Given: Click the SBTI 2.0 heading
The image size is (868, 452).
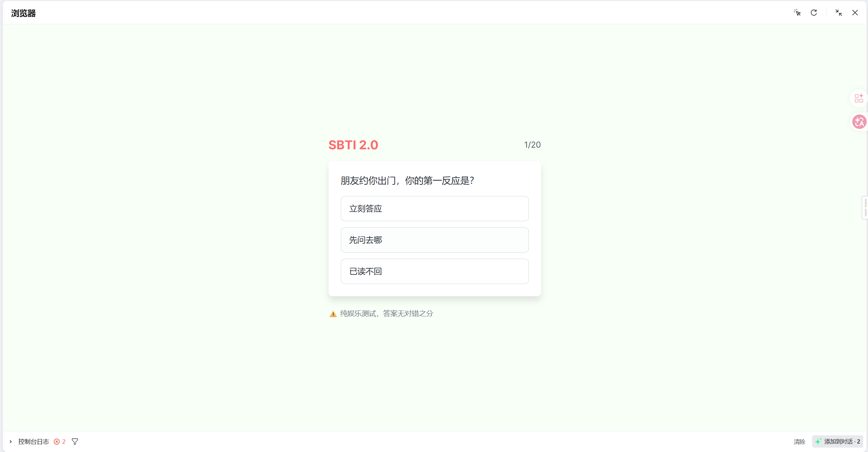Looking at the screenshot, I should (x=353, y=145).
